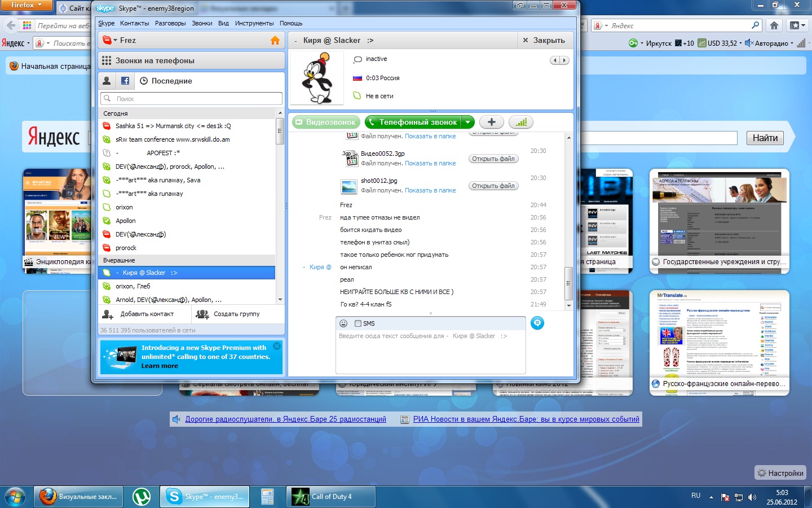Viewport: 812px width, 508px height.
Task: Check the call quality signal icon
Action: click(x=520, y=122)
